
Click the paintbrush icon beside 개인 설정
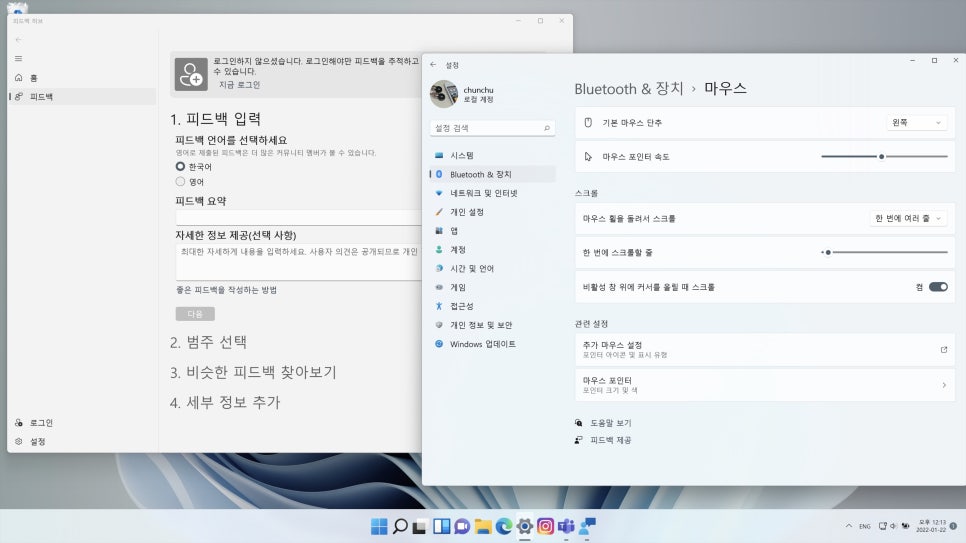[x=439, y=212]
